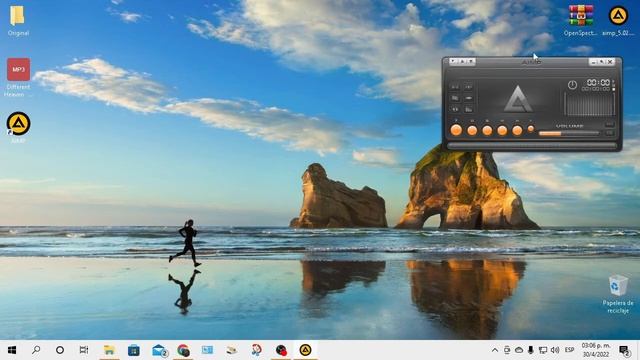Select the Different Heaven MP3 file
The image size is (640, 360).
[x=18, y=77]
